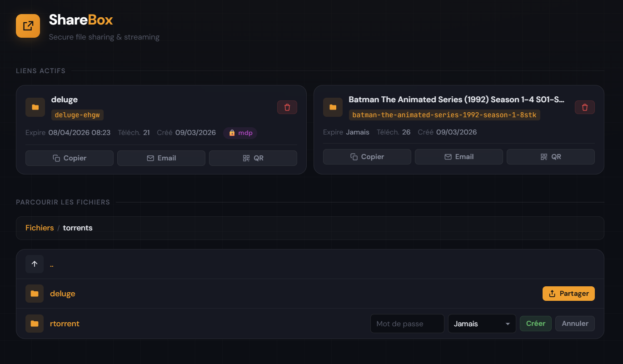Click the batman-the-animated-series-1992-season-1-8stk slug
This screenshot has width=623, height=364.
[x=444, y=115]
